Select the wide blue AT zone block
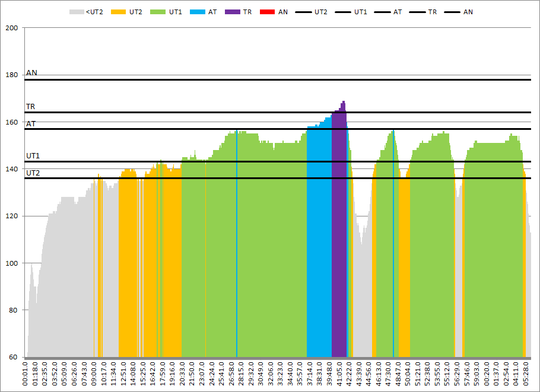The height and width of the screenshot is (392, 540). click(x=319, y=237)
